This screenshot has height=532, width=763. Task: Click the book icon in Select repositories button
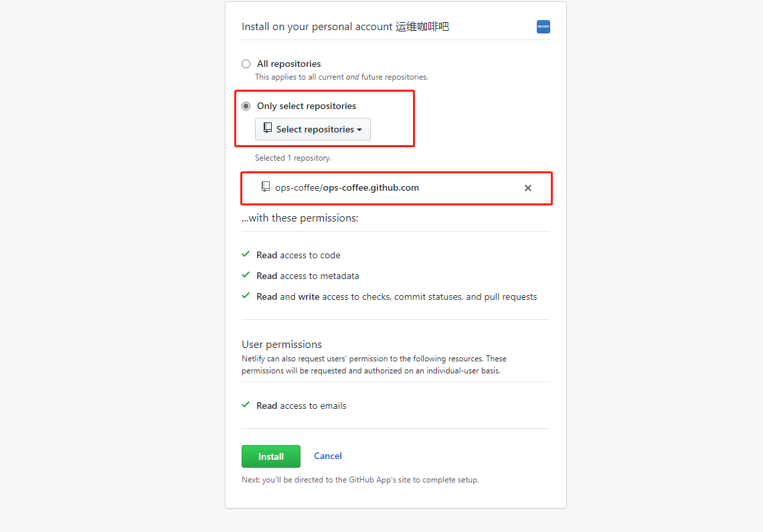coord(268,128)
